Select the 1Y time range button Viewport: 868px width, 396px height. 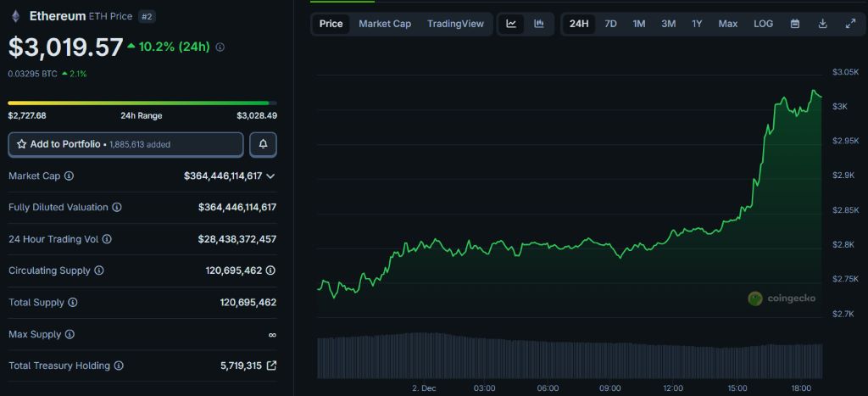[x=697, y=24]
